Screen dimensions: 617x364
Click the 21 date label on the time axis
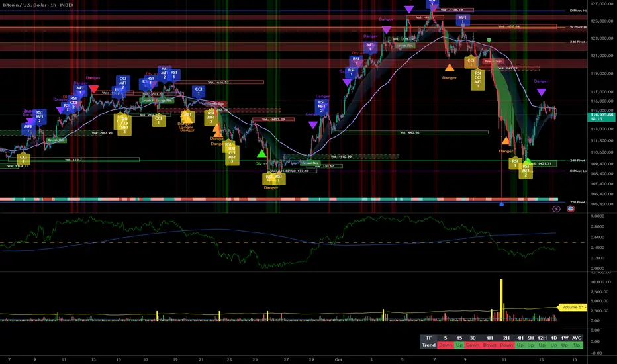tap(201, 359)
